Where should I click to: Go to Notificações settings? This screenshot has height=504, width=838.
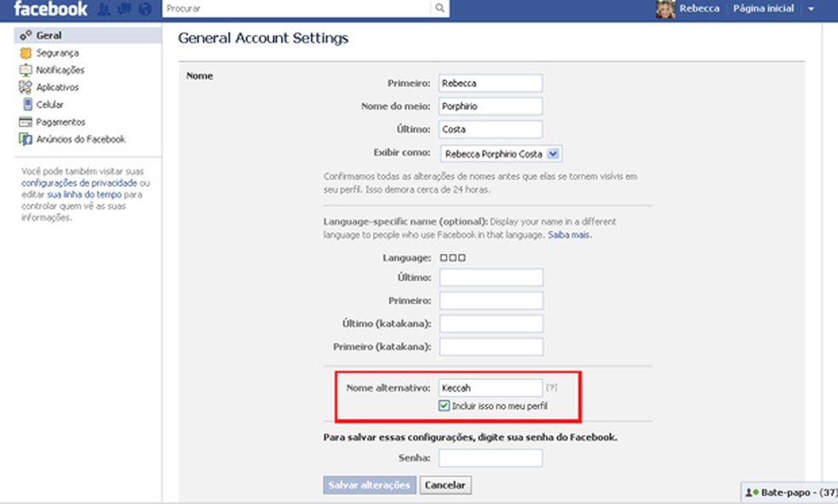coord(60,70)
